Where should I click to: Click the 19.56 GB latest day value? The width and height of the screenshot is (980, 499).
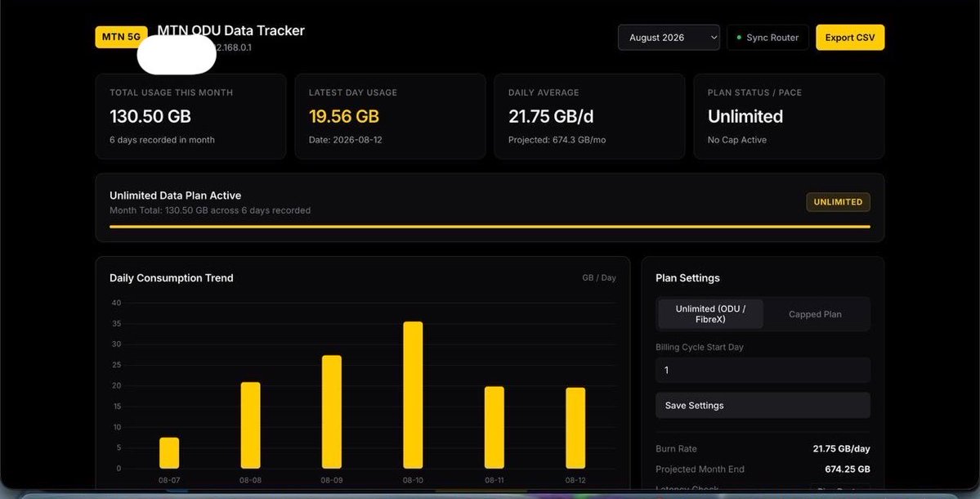(x=344, y=116)
